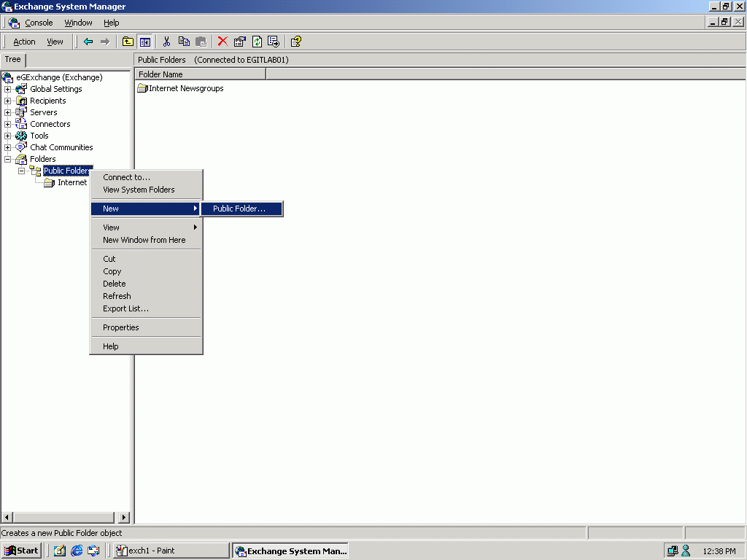Open Properties from the context menu

click(x=146, y=327)
